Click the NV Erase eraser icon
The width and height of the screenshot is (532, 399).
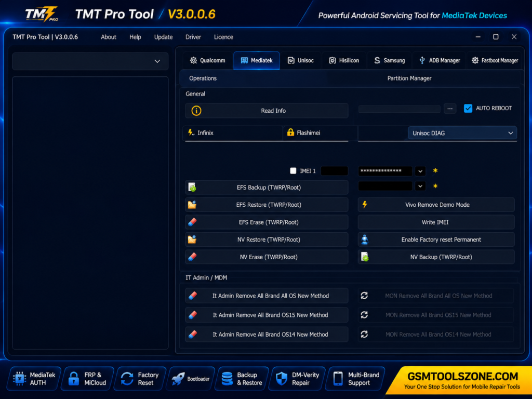coord(192,257)
